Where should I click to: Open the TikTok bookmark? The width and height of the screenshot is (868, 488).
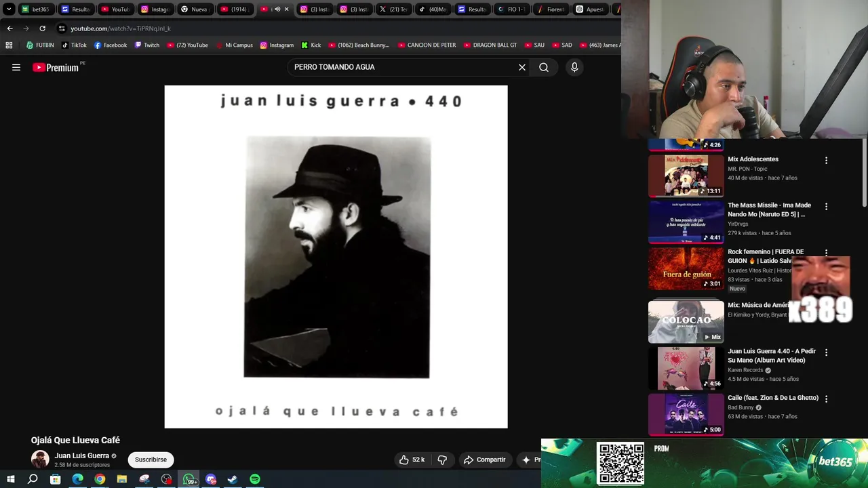[x=74, y=45]
